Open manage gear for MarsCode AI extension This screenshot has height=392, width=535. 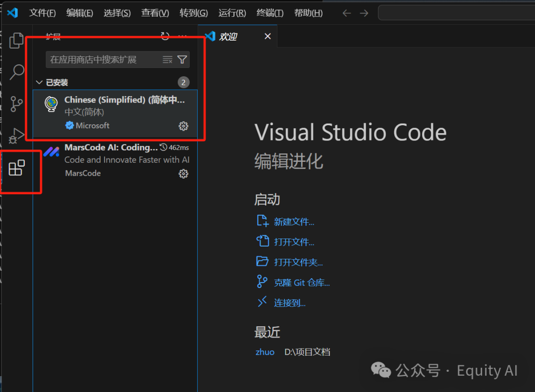point(183,174)
